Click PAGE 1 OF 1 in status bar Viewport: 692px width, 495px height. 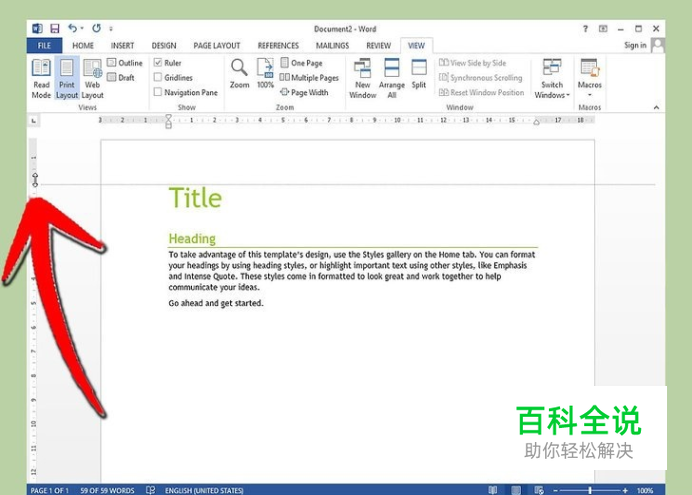click(x=49, y=490)
